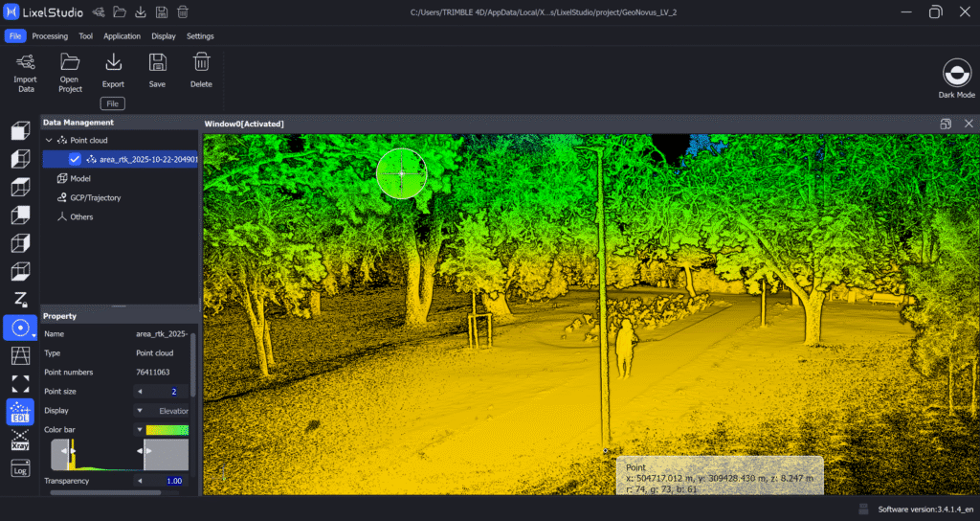This screenshot has width=980, height=521.
Task: Collapse the Point cloud tree node
Action: tap(50, 140)
